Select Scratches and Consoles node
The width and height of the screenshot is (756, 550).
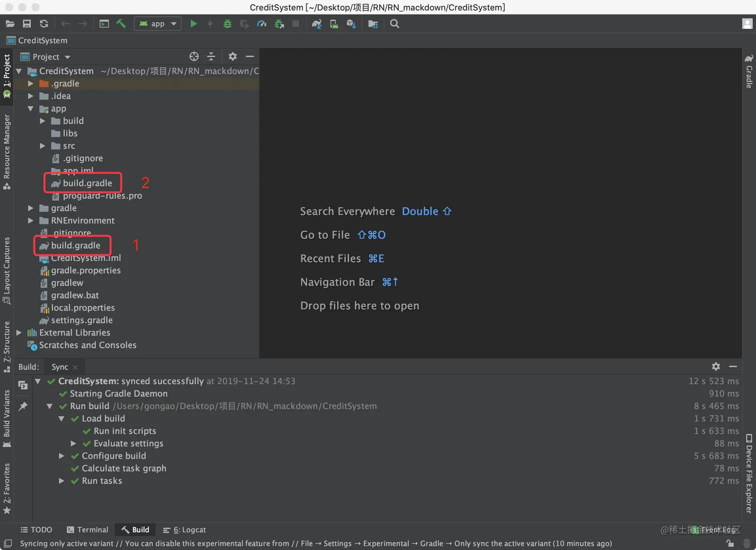[x=87, y=345]
